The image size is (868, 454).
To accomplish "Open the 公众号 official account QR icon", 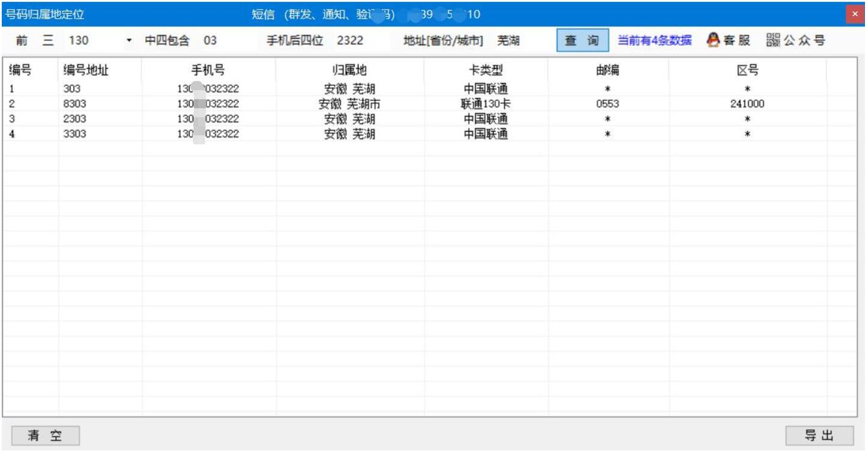I will click(775, 40).
